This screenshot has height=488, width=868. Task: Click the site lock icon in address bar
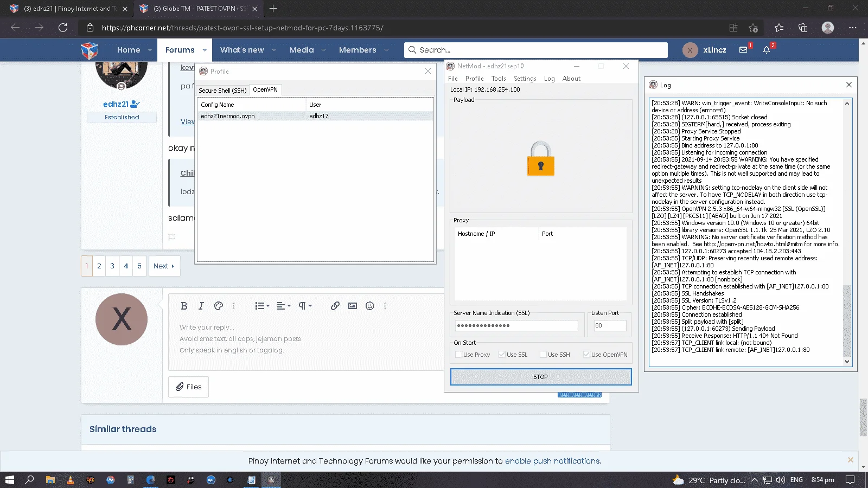[90, 28]
